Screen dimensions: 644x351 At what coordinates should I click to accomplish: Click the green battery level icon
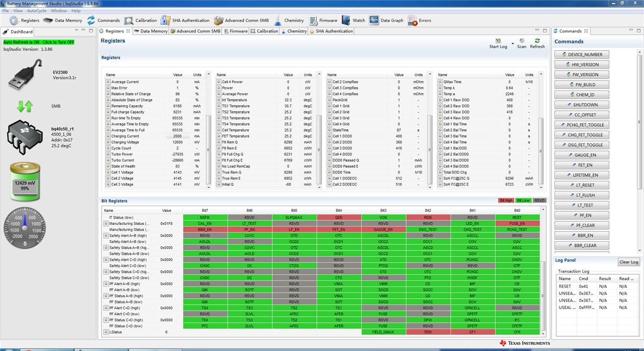pos(25,182)
